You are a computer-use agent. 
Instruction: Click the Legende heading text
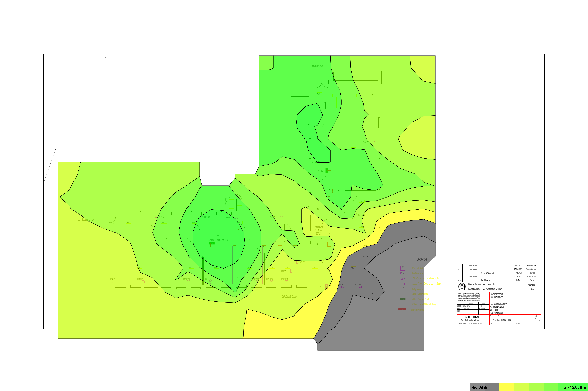422,259
